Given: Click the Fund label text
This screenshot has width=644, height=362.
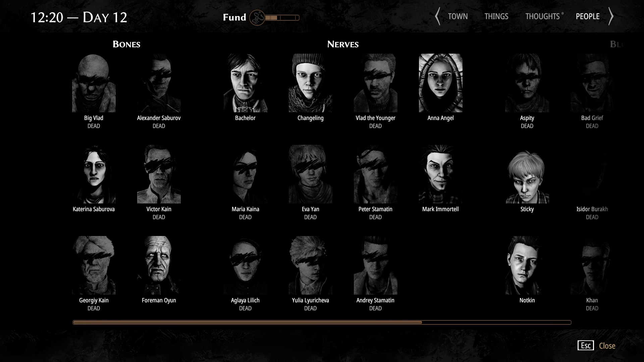Looking at the screenshot, I should click(x=234, y=17).
